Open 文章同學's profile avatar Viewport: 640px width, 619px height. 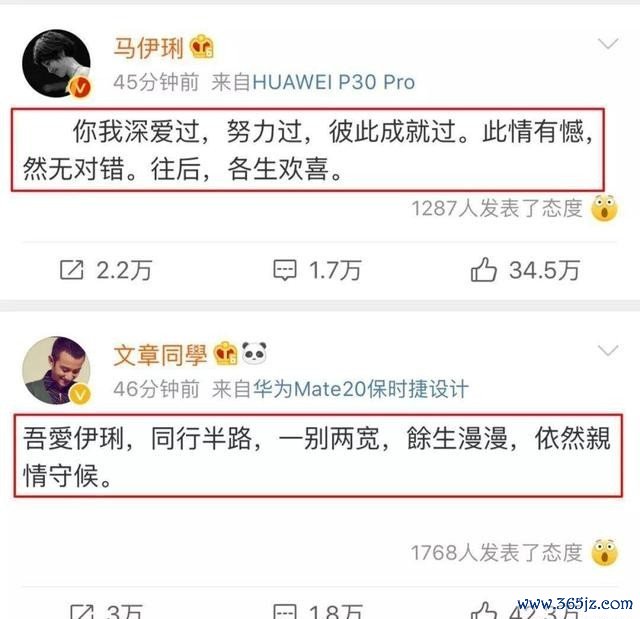click(56, 370)
